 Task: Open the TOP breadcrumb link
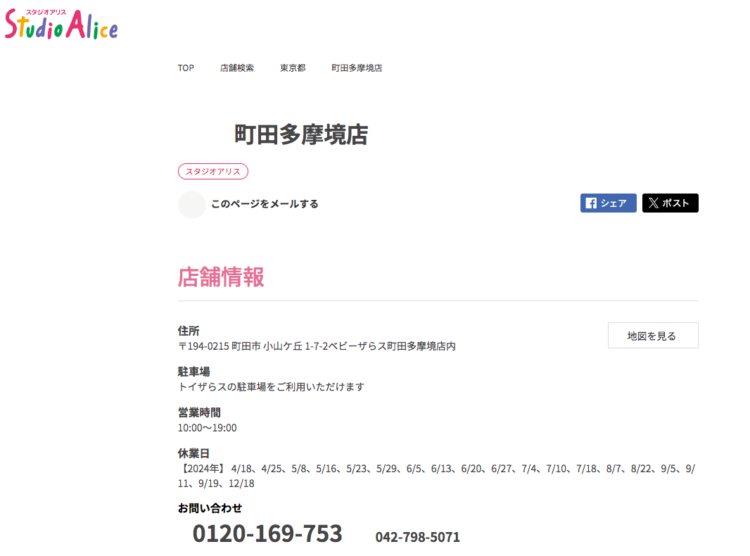186,68
